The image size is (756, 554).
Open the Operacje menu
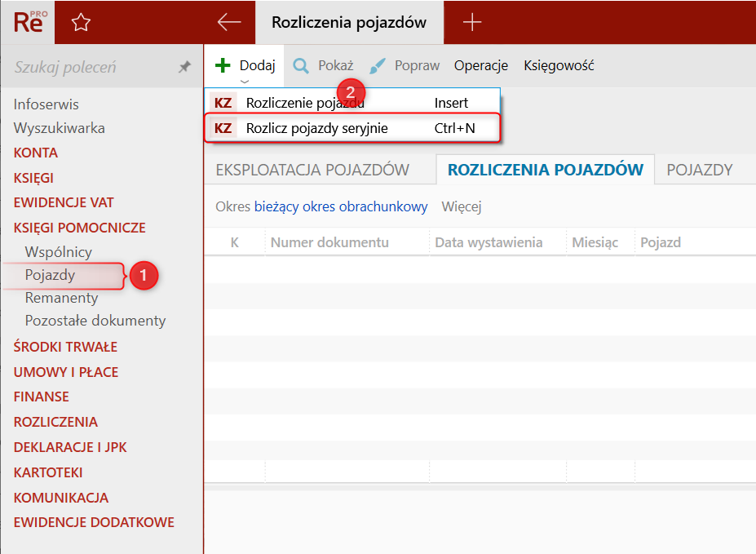[x=480, y=65]
